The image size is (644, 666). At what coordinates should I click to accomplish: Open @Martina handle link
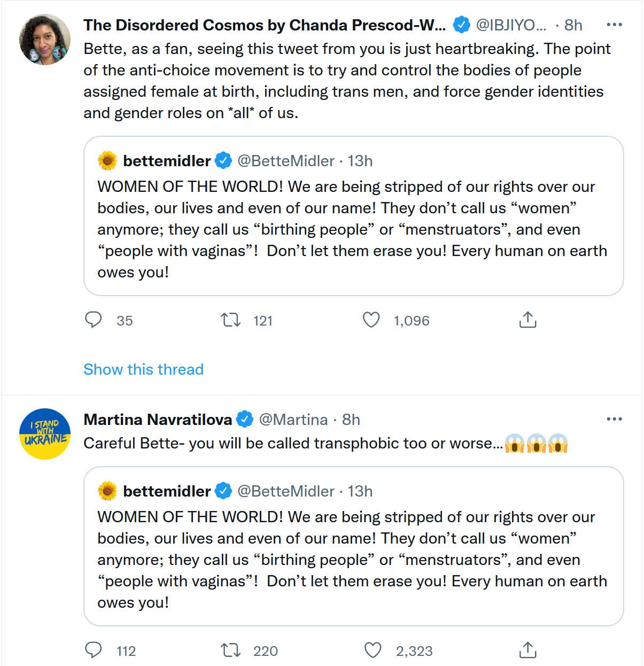(293, 420)
